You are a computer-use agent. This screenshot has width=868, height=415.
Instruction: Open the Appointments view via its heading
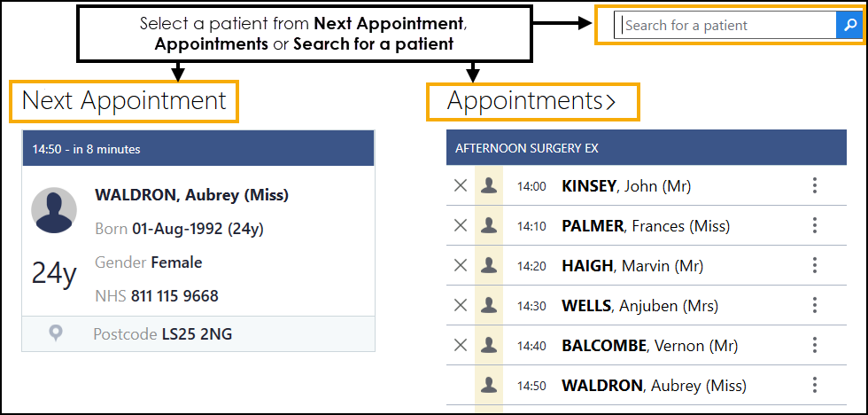pos(531,101)
